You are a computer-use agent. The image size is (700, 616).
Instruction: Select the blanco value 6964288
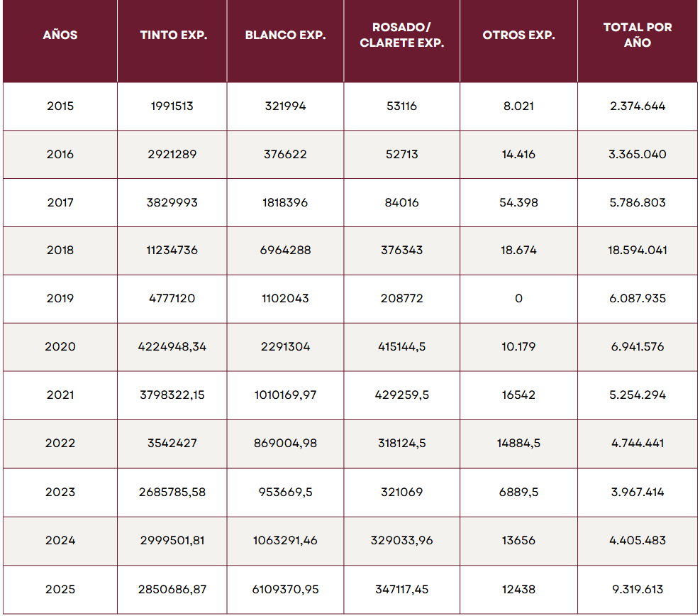pos(285,251)
